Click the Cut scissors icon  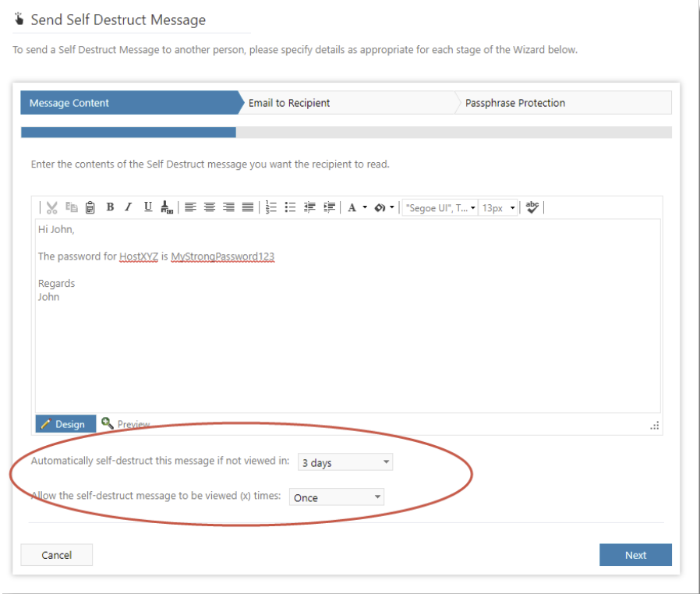coord(52,207)
